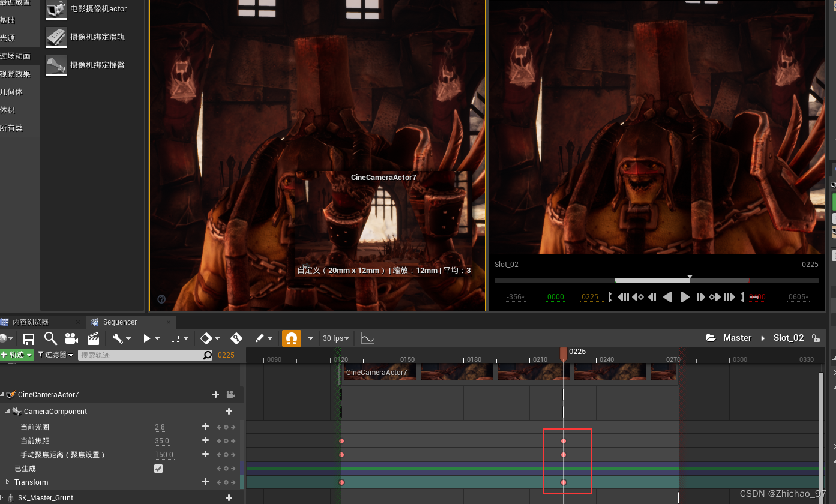Open the wrench actions dropdown

point(122,338)
